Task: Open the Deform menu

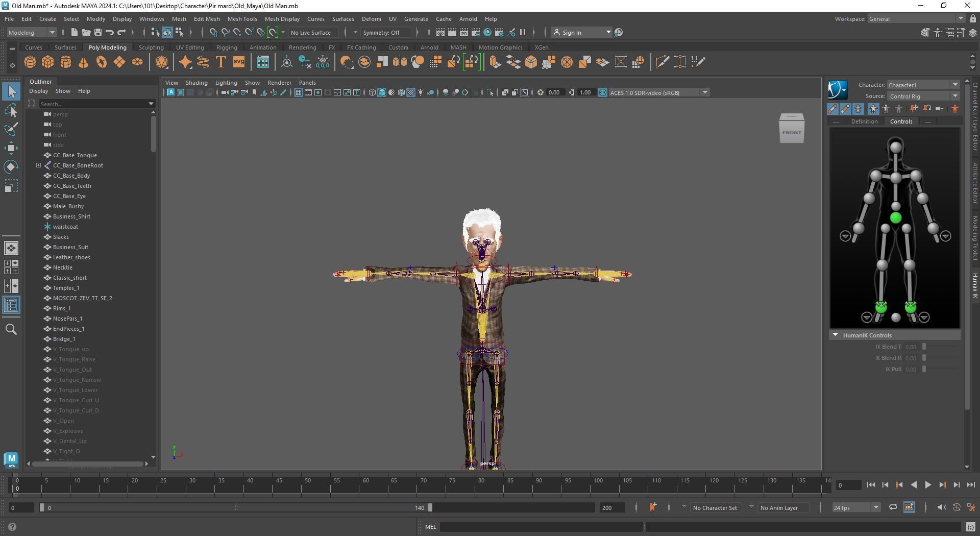Action: [371, 19]
